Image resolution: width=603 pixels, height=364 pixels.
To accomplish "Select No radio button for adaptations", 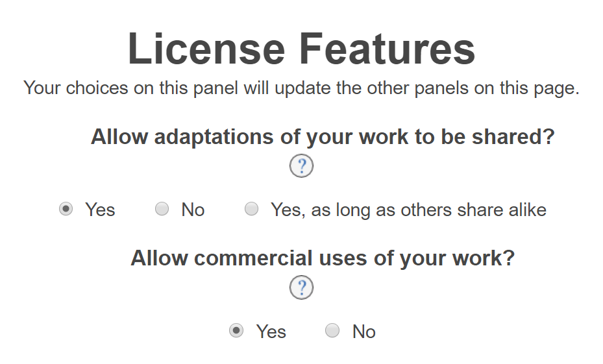I will click(162, 209).
